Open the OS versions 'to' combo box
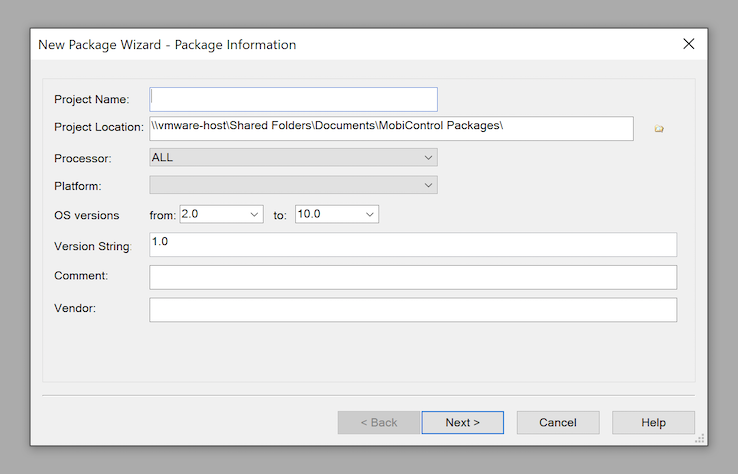738x474 pixels. click(x=337, y=214)
